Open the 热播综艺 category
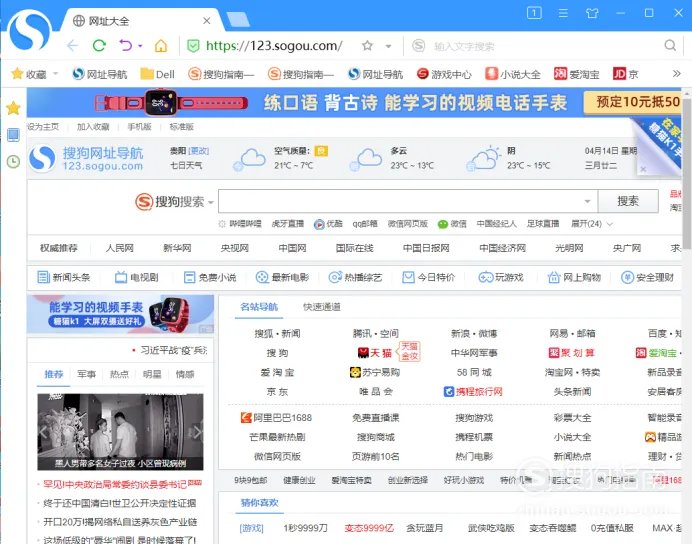 click(x=355, y=277)
